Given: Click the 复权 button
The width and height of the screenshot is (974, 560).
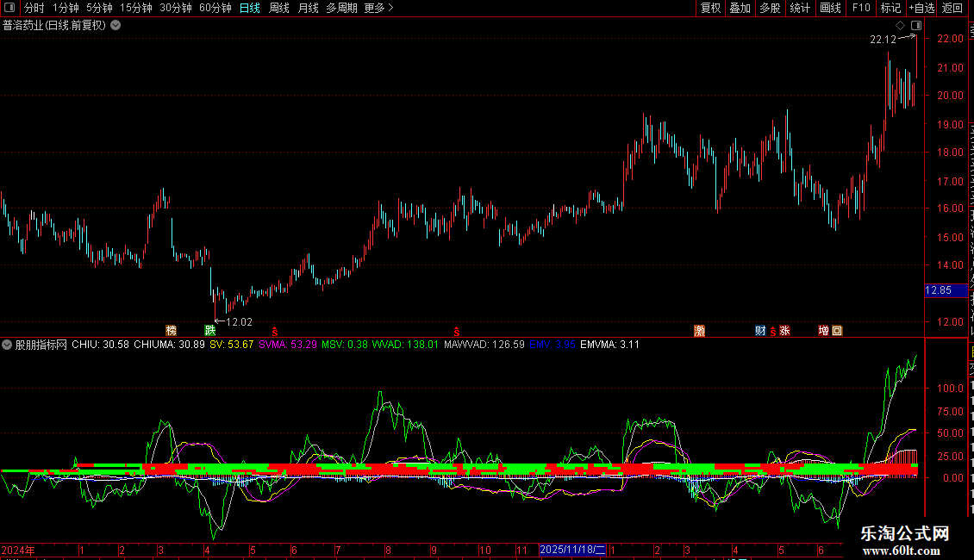Looking at the screenshot, I should pos(710,8).
